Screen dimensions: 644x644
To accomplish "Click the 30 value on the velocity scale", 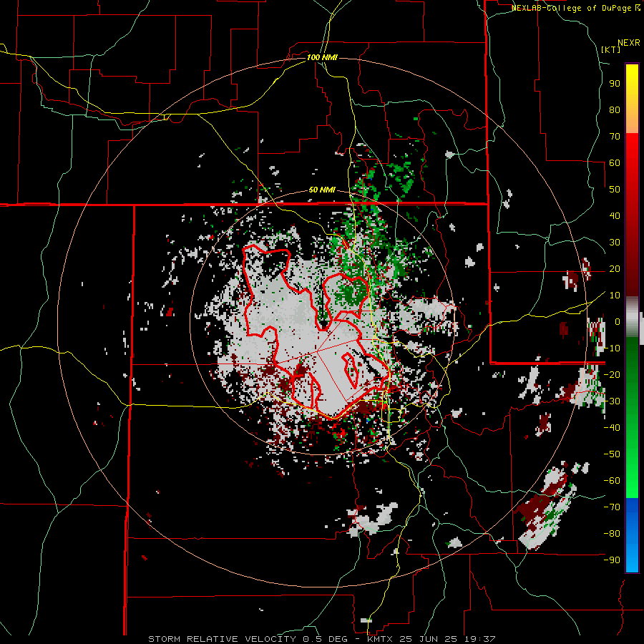I will click(x=615, y=243).
